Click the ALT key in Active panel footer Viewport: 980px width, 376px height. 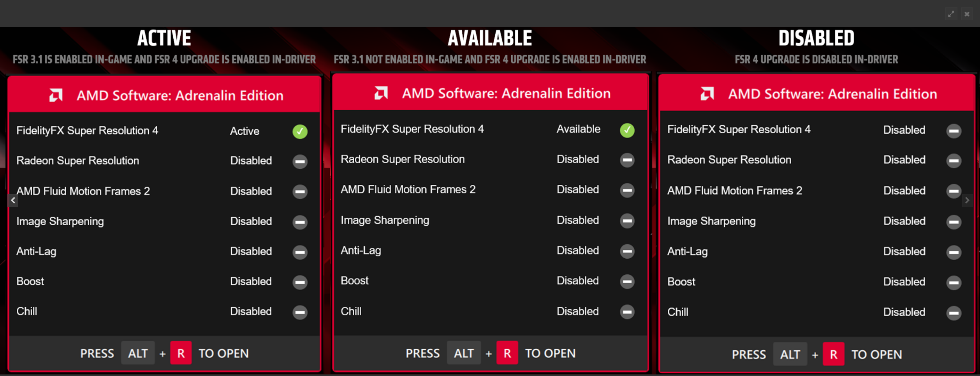pos(138,353)
